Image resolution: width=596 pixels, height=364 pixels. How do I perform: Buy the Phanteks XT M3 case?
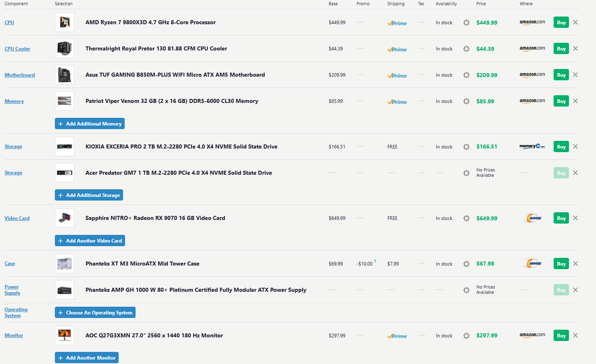[561, 264]
